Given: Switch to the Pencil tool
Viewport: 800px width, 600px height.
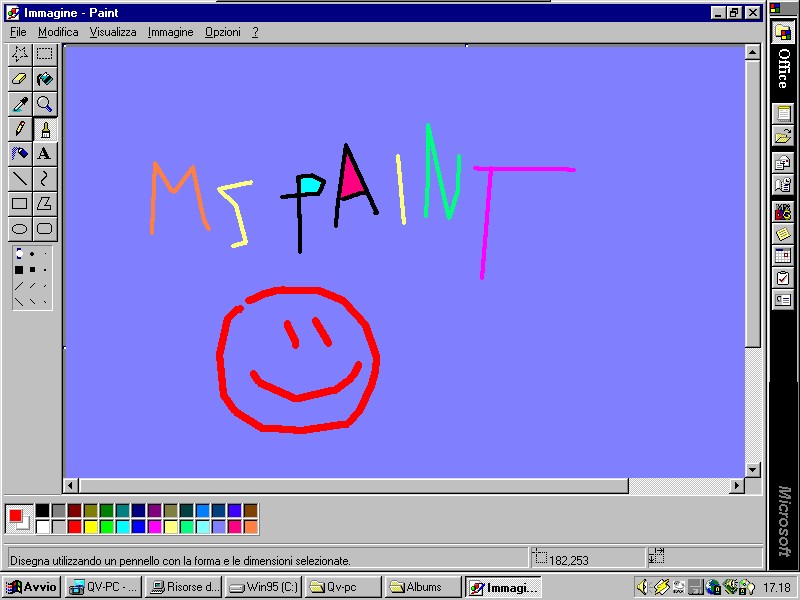Looking at the screenshot, I should [20, 129].
